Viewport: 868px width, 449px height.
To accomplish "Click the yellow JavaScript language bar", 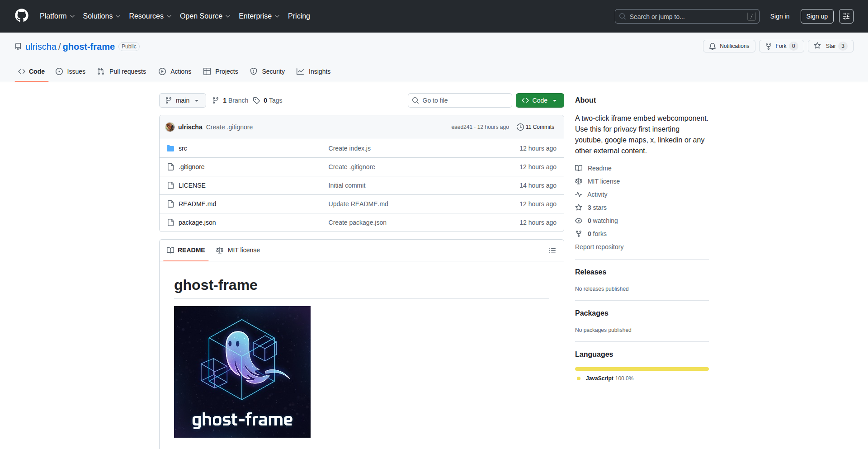I will pyautogui.click(x=642, y=369).
